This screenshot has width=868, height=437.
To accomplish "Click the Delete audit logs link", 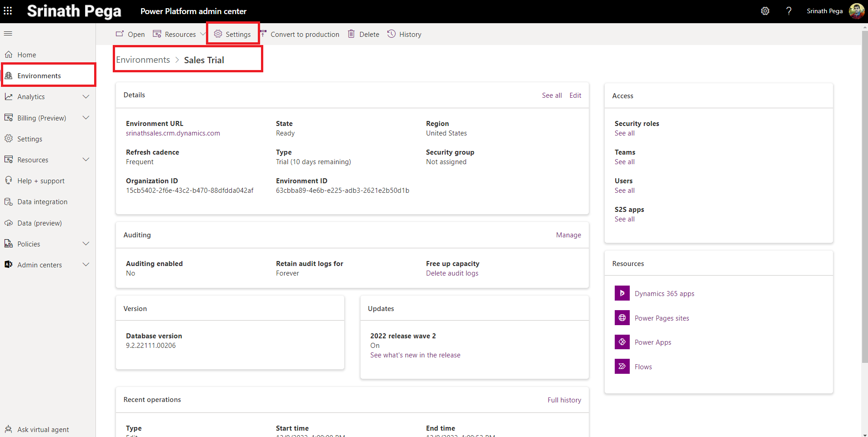I will 452,273.
